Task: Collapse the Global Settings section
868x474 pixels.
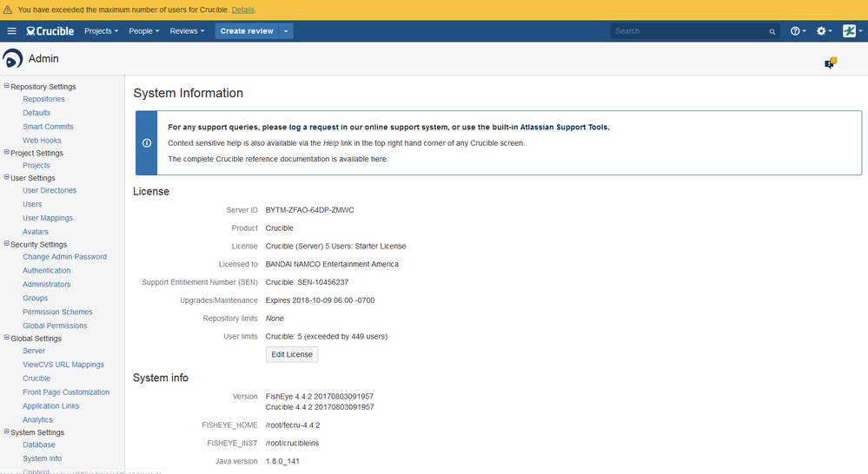Action: tap(7, 338)
